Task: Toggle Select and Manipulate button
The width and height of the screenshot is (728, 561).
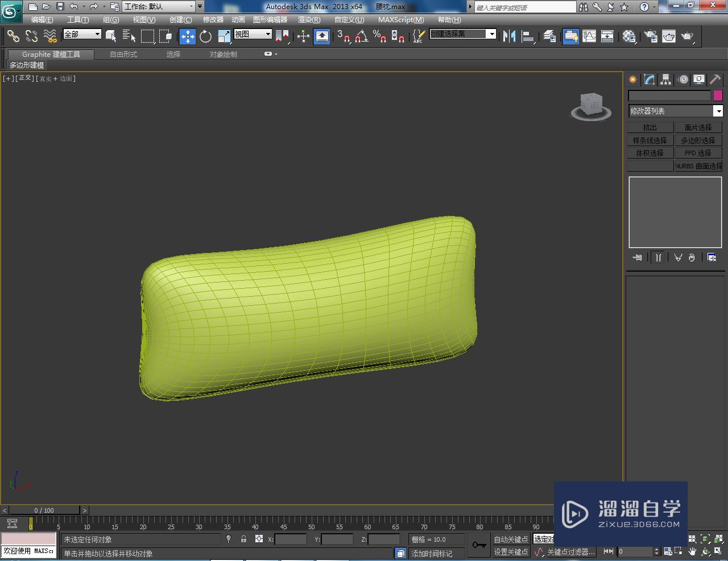Action: [x=303, y=36]
